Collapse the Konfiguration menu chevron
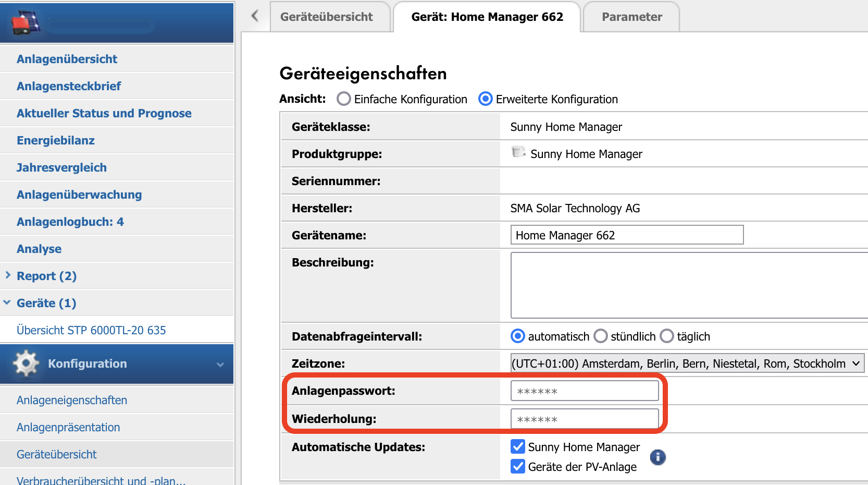The image size is (868, 485). pyautogui.click(x=220, y=365)
